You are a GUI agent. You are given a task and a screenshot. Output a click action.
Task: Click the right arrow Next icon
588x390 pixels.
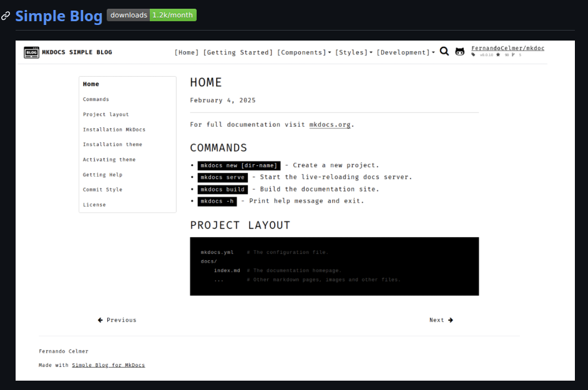[451, 320]
